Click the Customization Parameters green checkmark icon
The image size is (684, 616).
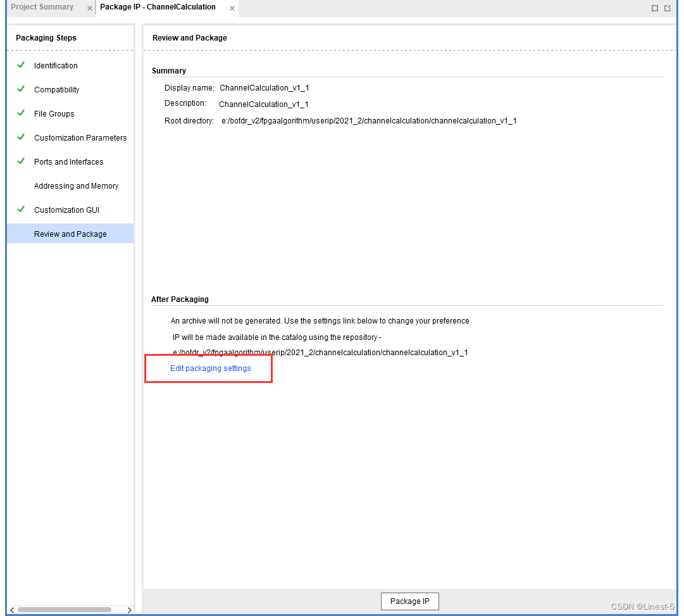coord(20,137)
